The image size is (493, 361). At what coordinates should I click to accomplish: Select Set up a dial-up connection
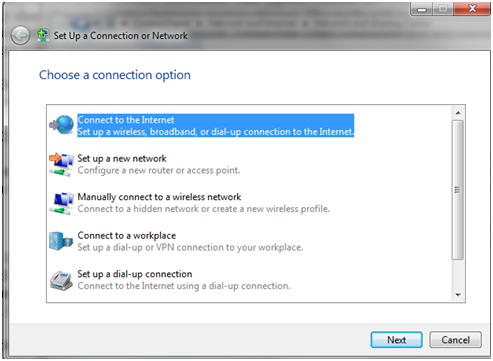pyautogui.click(x=184, y=280)
